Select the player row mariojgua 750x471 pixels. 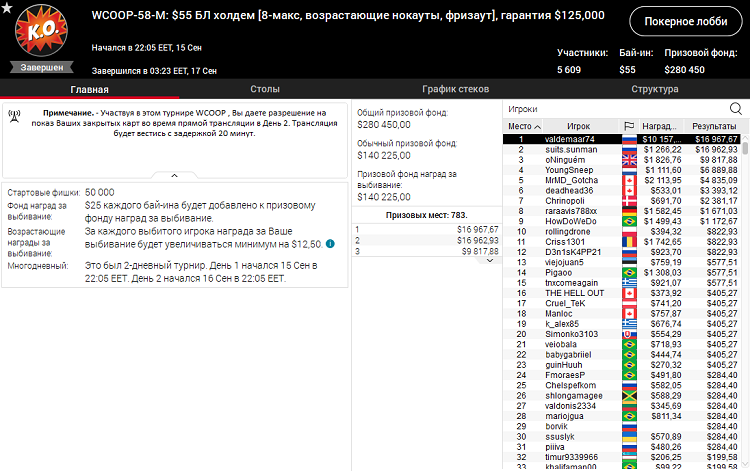[622, 416]
